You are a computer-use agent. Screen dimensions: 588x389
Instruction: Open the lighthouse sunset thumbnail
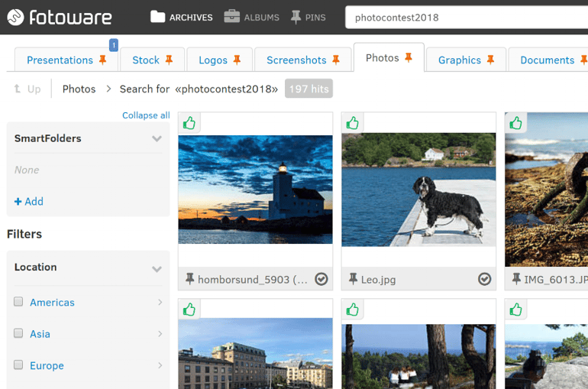255,190
